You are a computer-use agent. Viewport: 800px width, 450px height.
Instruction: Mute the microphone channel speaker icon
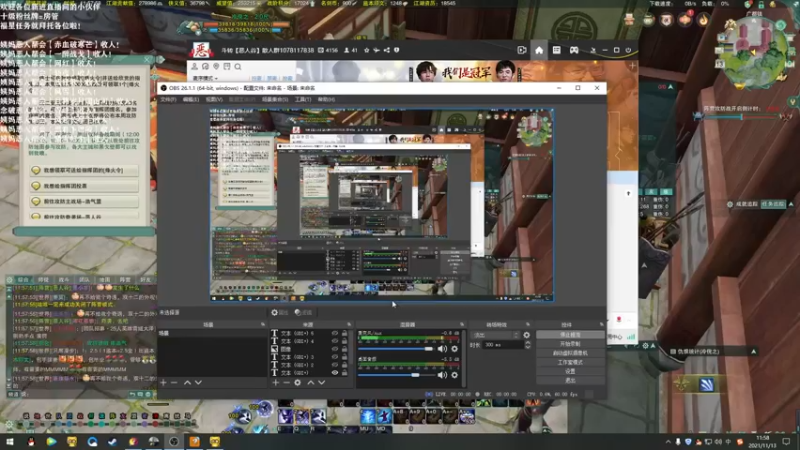coord(442,349)
